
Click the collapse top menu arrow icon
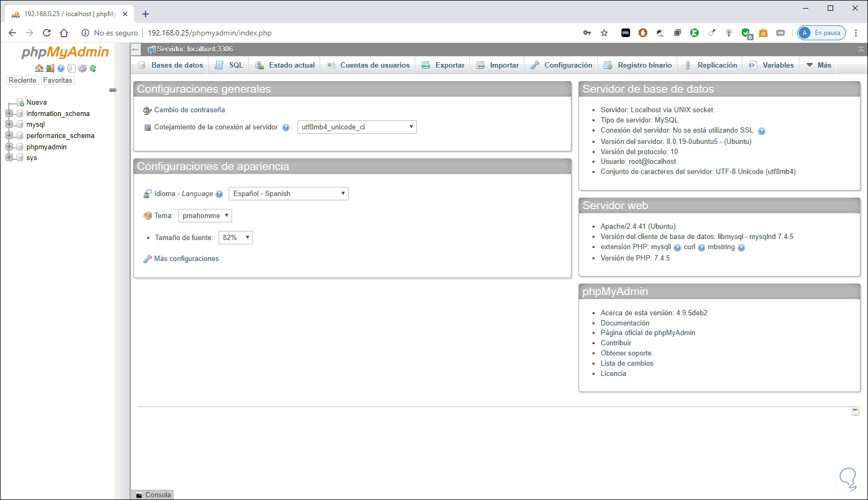tap(861, 49)
